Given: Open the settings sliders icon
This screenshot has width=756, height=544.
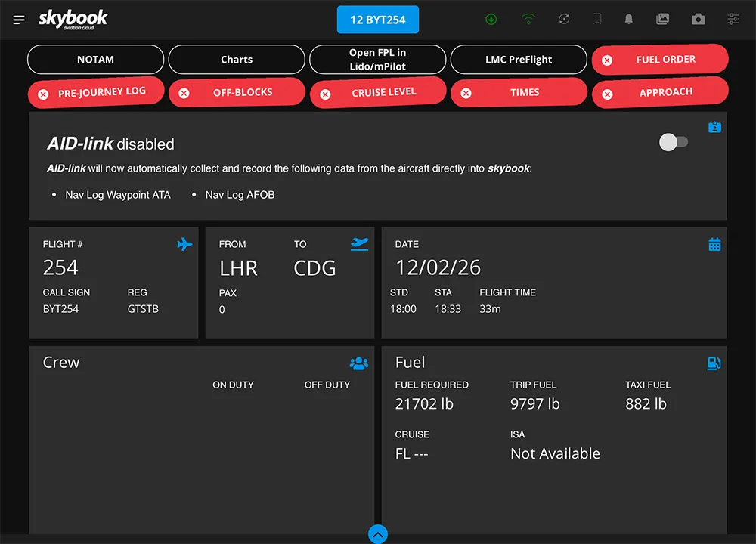Looking at the screenshot, I should click(733, 20).
